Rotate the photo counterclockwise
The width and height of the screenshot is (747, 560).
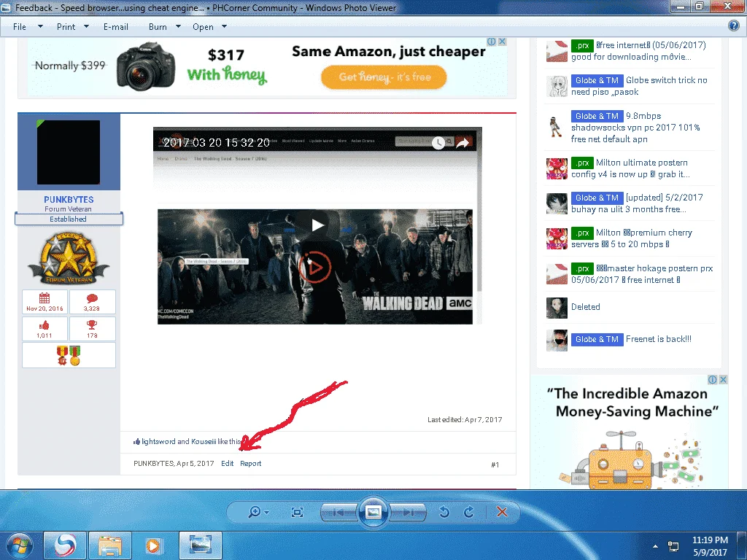click(x=444, y=512)
